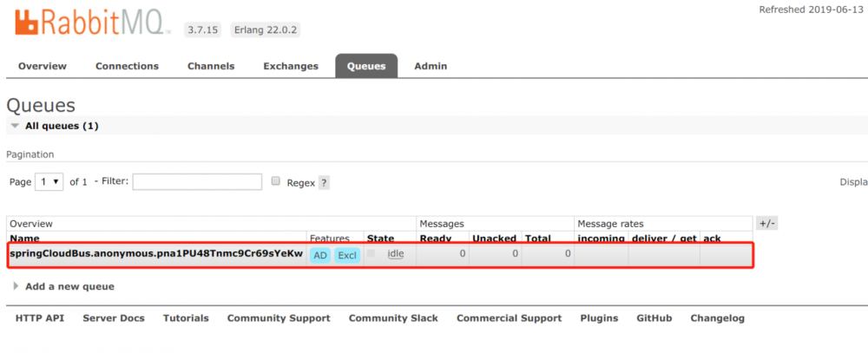868x353 pixels.
Task: Open the Community Support link
Action: (279, 318)
